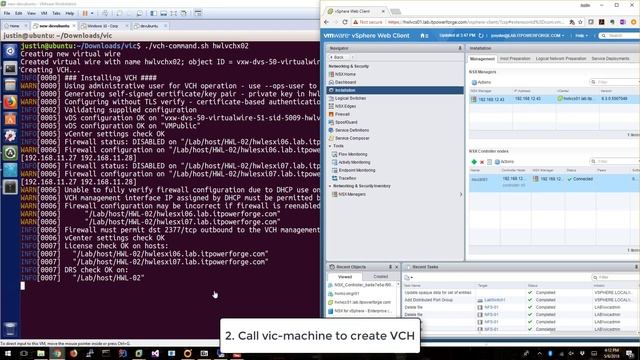
Task: Select Logical Switches in Navigator
Action: click(x=350, y=98)
